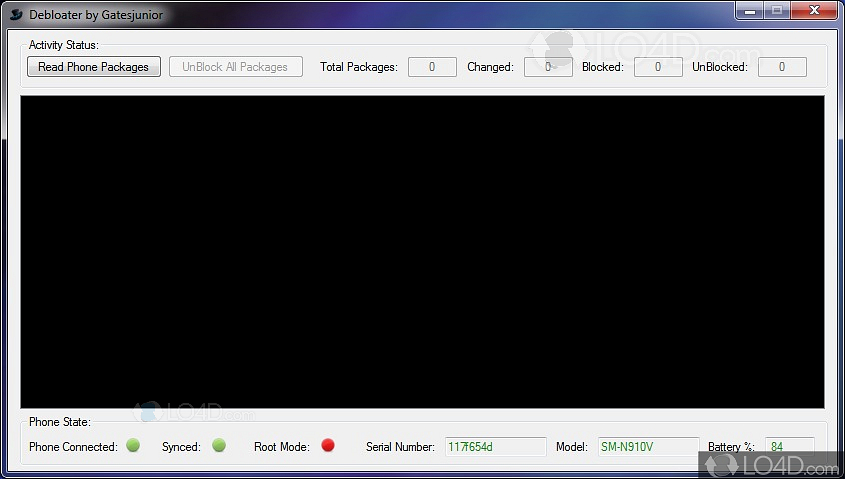Viewport: 845px width, 479px height.
Task: Click the Read Phone Packages button
Action: click(x=94, y=67)
